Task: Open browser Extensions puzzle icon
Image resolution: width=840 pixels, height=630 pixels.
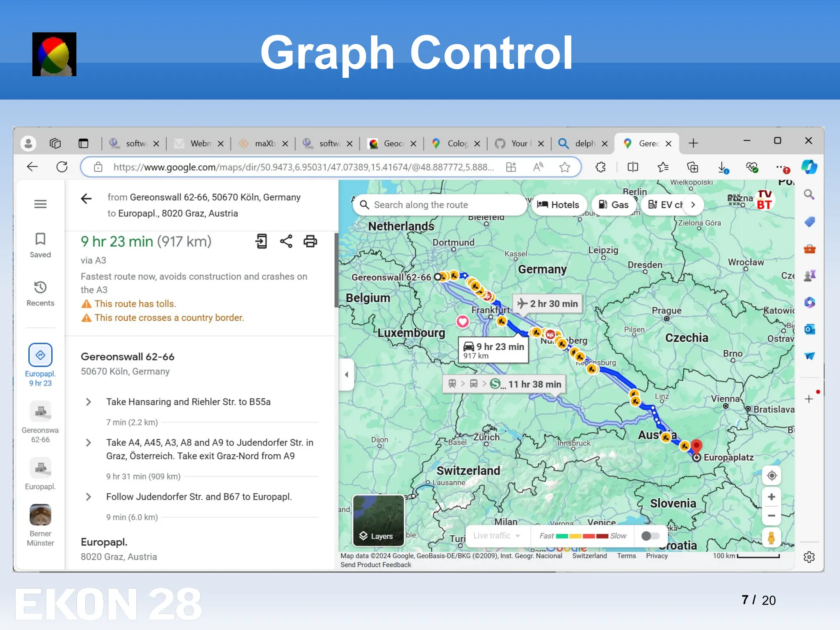Action: click(600, 167)
